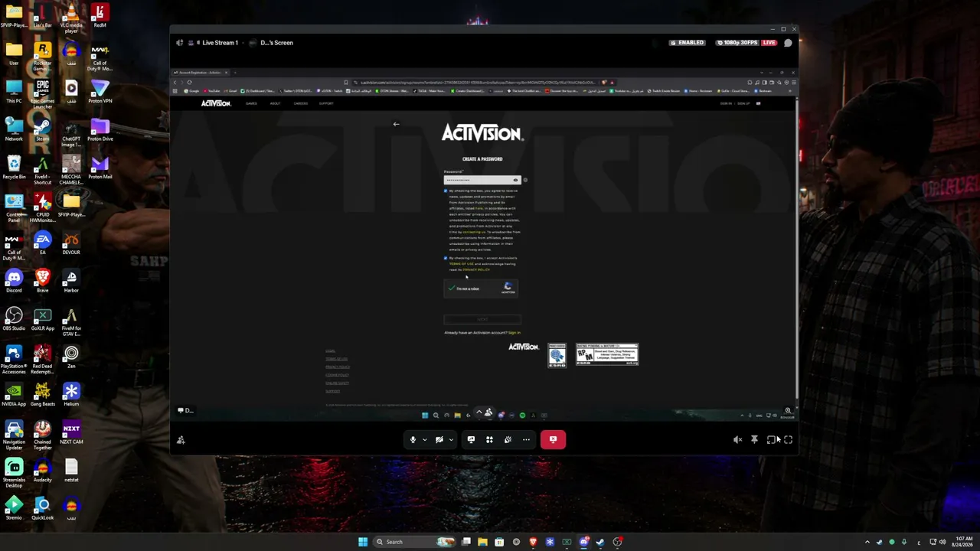Select the EA app shortcut
Image resolution: width=980 pixels, height=551 pixels.
click(43, 243)
